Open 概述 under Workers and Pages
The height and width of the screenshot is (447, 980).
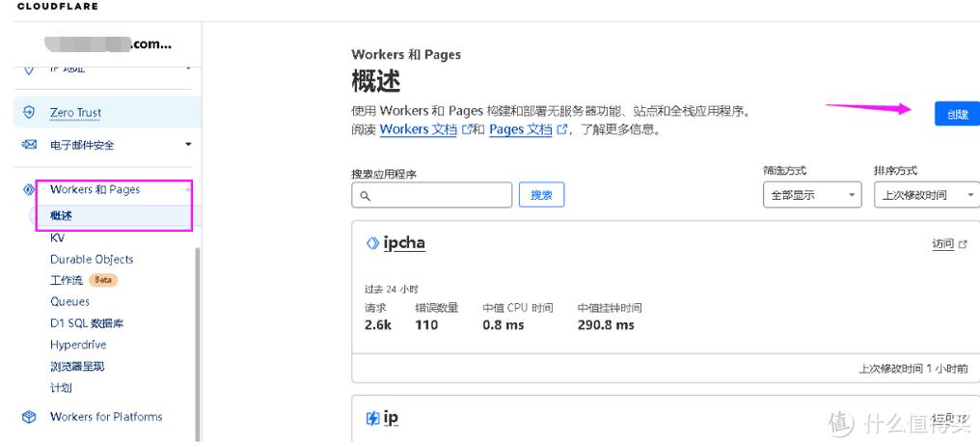tap(62, 215)
